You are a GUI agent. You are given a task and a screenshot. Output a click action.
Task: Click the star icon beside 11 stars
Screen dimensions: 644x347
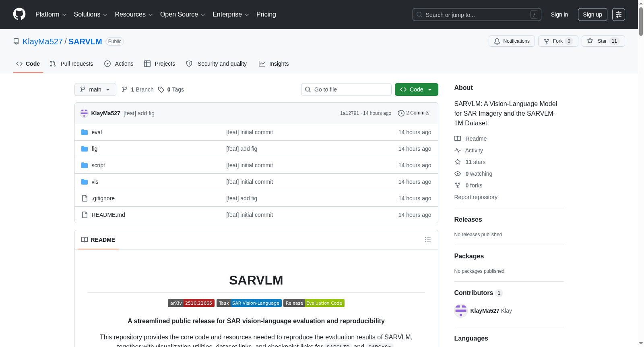pyautogui.click(x=458, y=162)
